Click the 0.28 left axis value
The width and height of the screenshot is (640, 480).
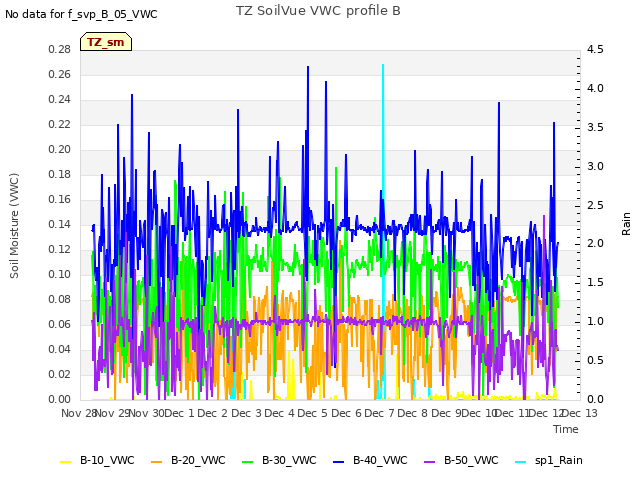click(x=60, y=50)
